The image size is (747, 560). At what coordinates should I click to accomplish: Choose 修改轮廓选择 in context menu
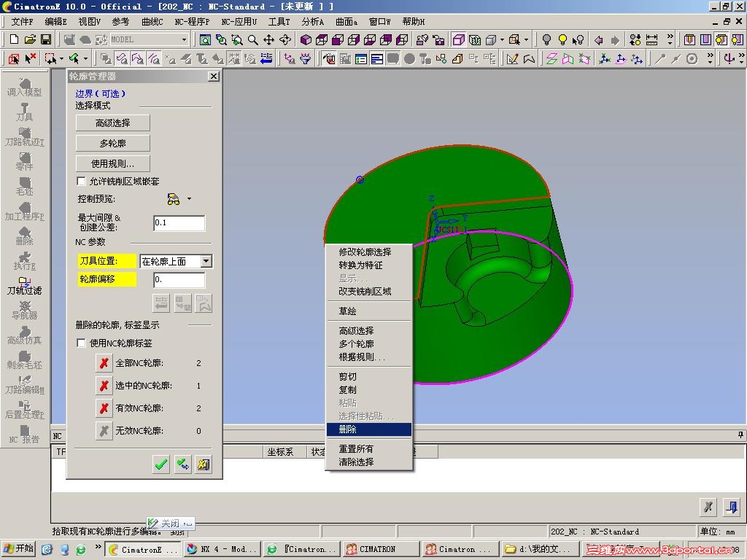coord(368,252)
